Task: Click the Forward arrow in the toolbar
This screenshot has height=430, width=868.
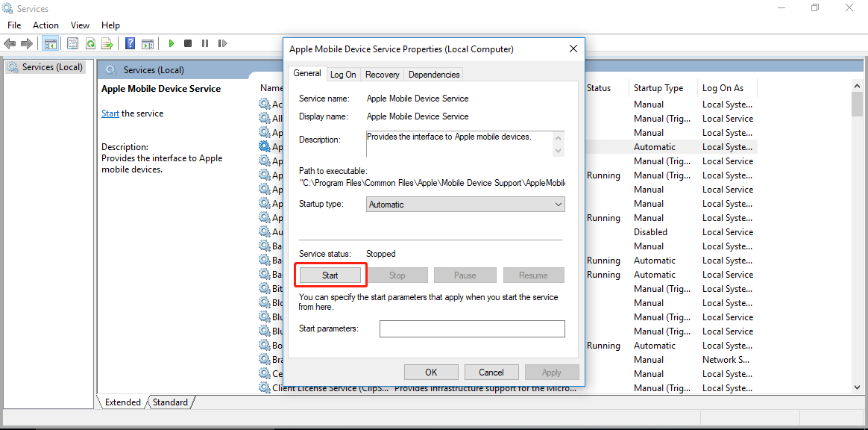Action: coord(26,43)
